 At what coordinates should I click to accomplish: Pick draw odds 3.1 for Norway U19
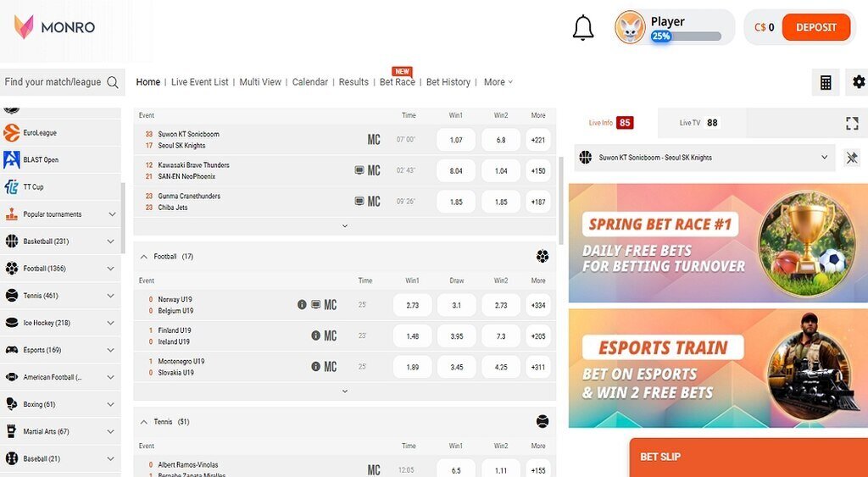[457, 305]
